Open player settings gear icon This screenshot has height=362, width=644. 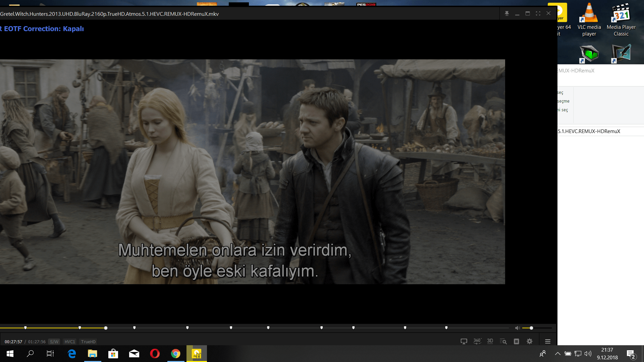pyautogui.click(x=530, y=341)
